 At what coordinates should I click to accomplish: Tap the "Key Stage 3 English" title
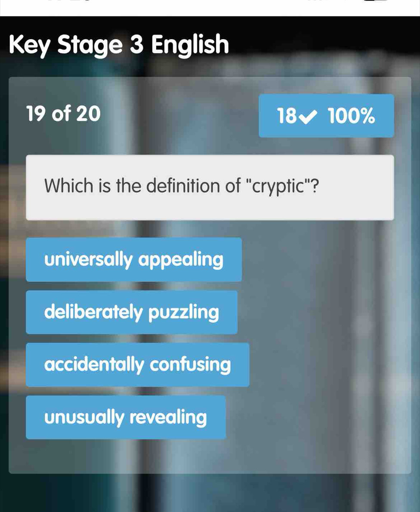(x=119, y=45)
